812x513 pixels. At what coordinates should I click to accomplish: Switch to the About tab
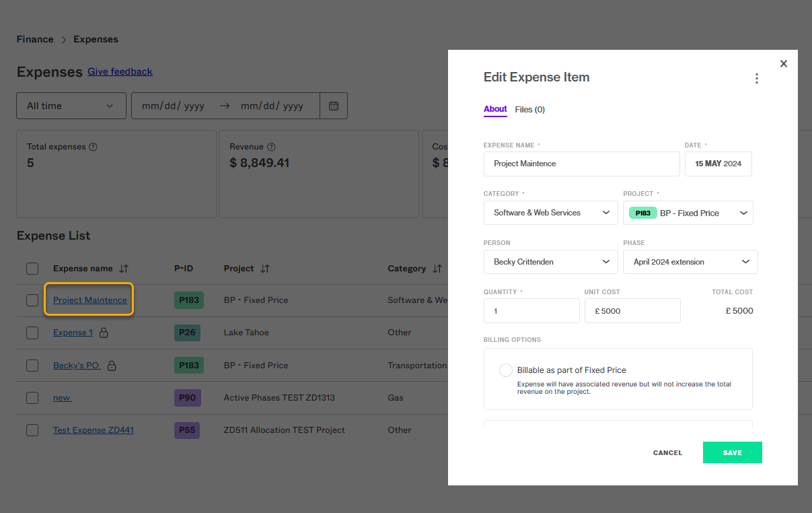click(x=495, y=109)
